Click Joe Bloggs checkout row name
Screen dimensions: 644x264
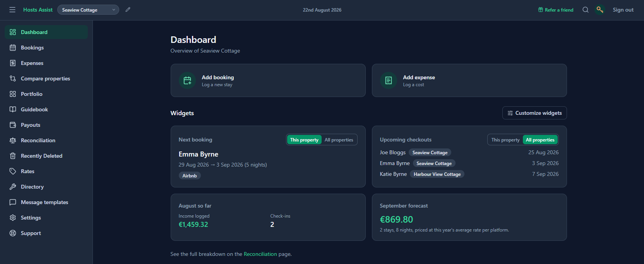(x=393, y=152)
